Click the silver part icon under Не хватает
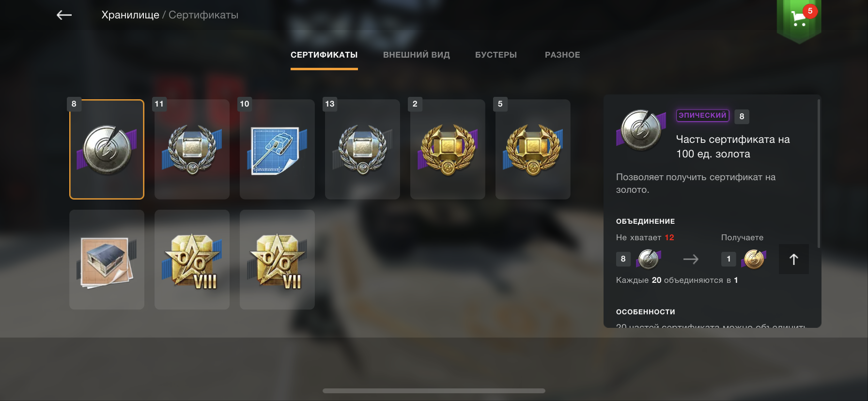The width and height of the screenshot is (868, 401). pos(649,259)
